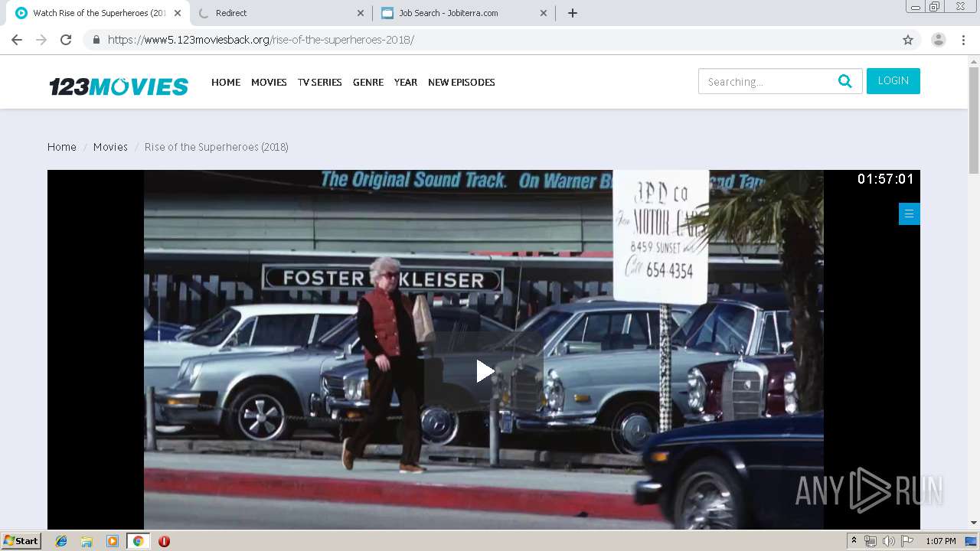Go to Home breadcrumb link

click(x=62, y=147)
